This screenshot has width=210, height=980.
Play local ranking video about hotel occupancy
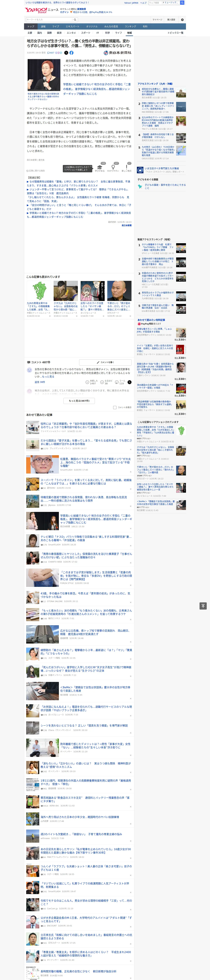(x=181, y=248)
